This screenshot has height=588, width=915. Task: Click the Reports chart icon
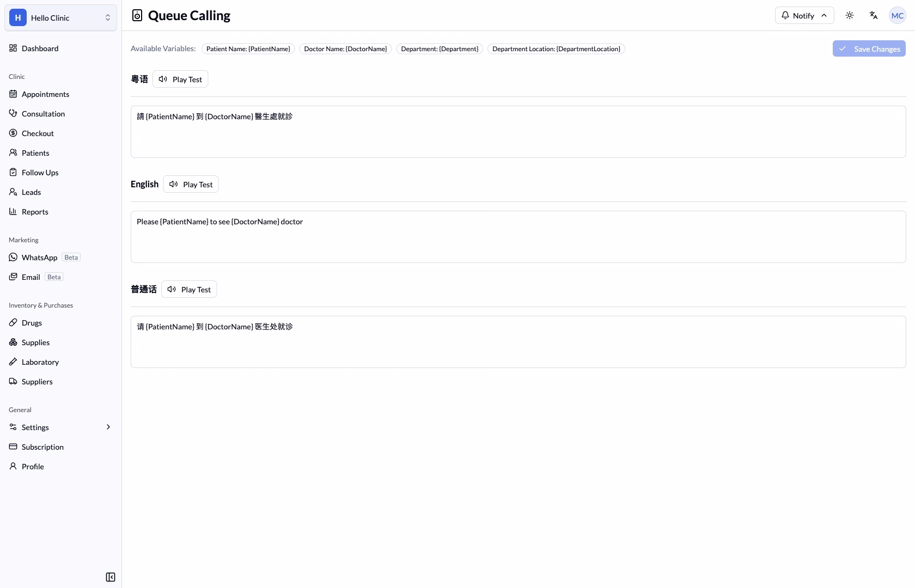point(13,211)
